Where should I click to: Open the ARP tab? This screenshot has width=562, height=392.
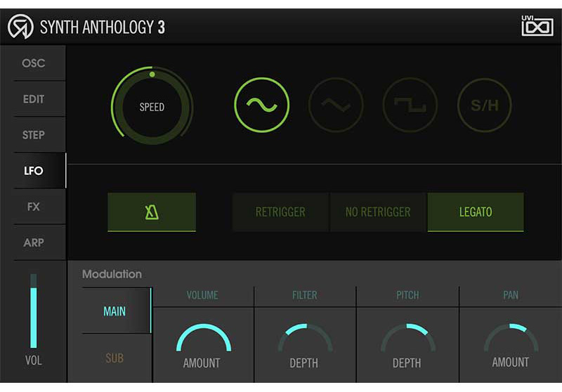click(33, 242)
